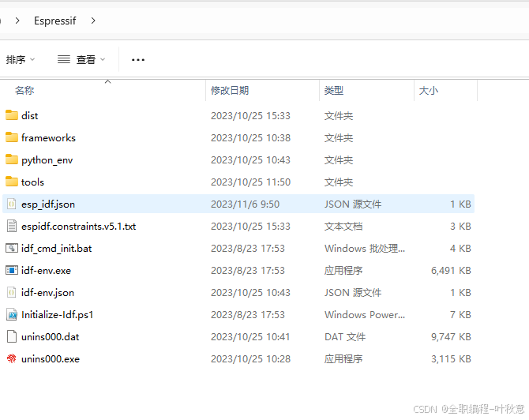
Task: Open the dist folder icon
Action: [12, 115]
